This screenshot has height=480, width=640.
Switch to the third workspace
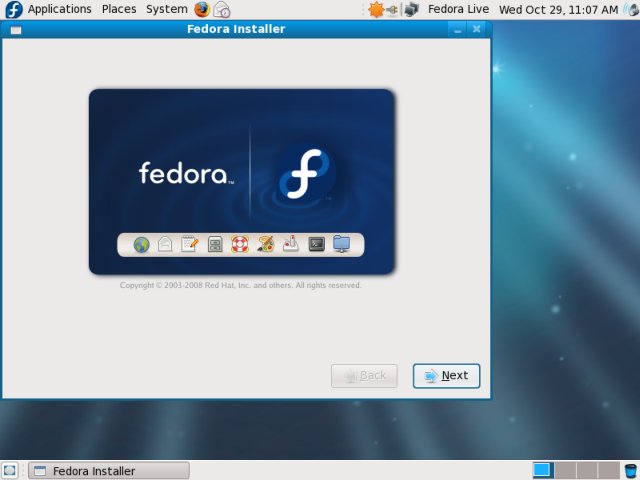point(587,470)
